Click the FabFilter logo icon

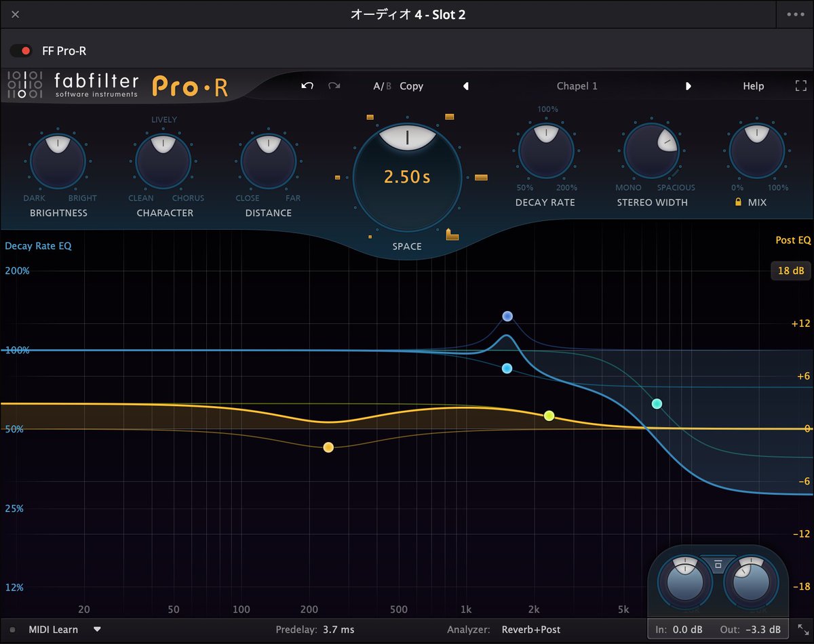pyautogui.click(x=25, y=85)
